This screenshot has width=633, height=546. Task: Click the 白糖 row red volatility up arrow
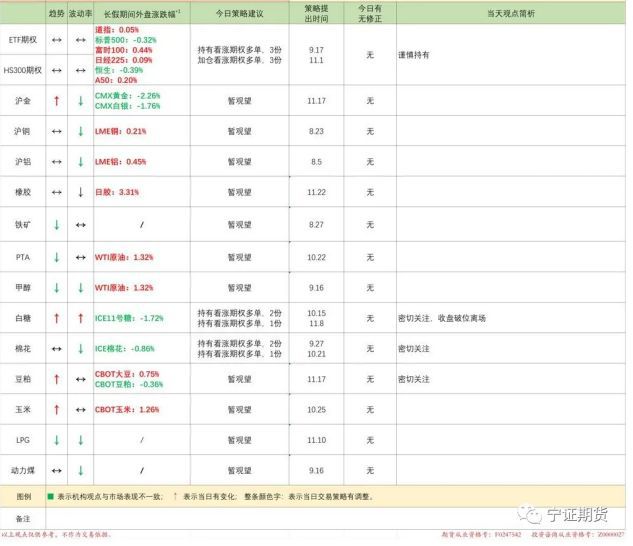[81, 318]
